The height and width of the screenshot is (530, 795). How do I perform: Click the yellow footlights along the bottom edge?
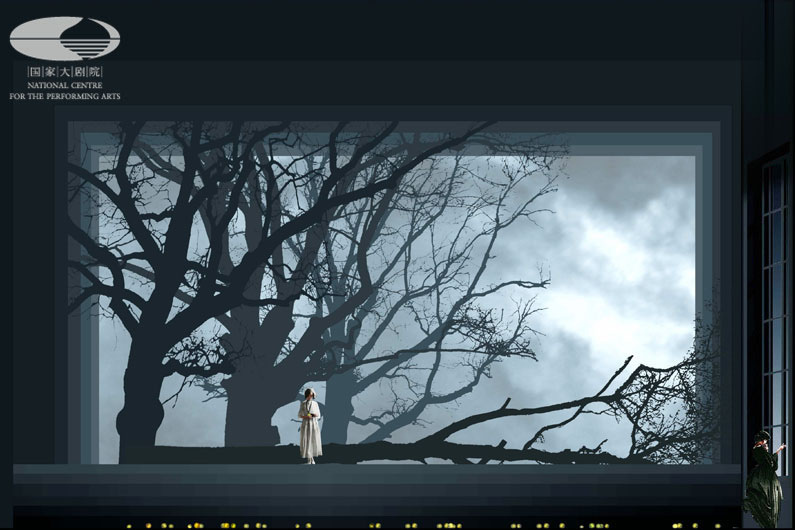[400, 525]
